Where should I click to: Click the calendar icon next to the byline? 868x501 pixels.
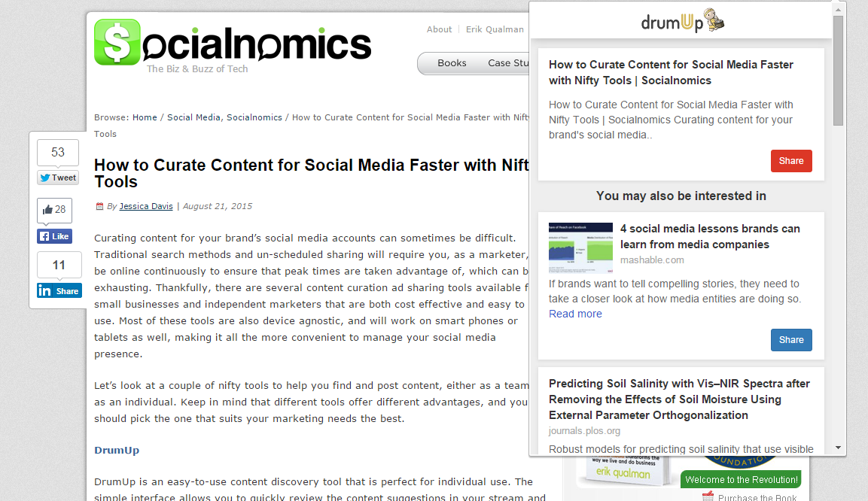point(99,206)
